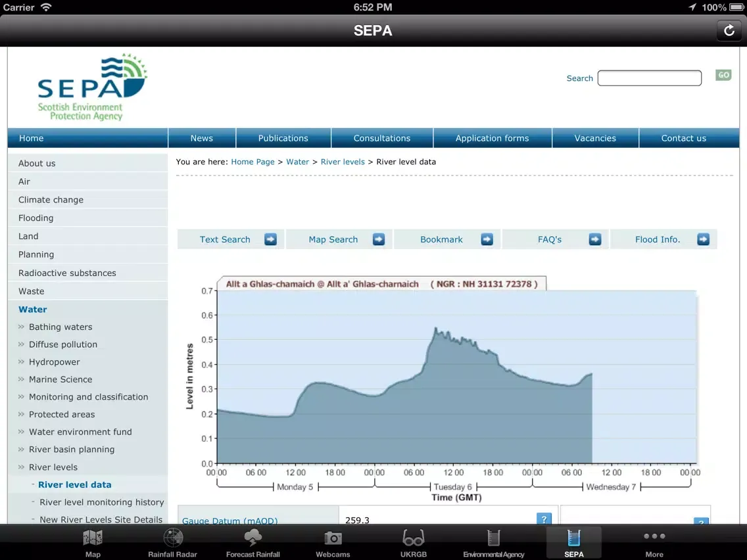This screenshot has height=560, width=747.
Task: Open the Publications navigation item
Action: click(283, 138)
